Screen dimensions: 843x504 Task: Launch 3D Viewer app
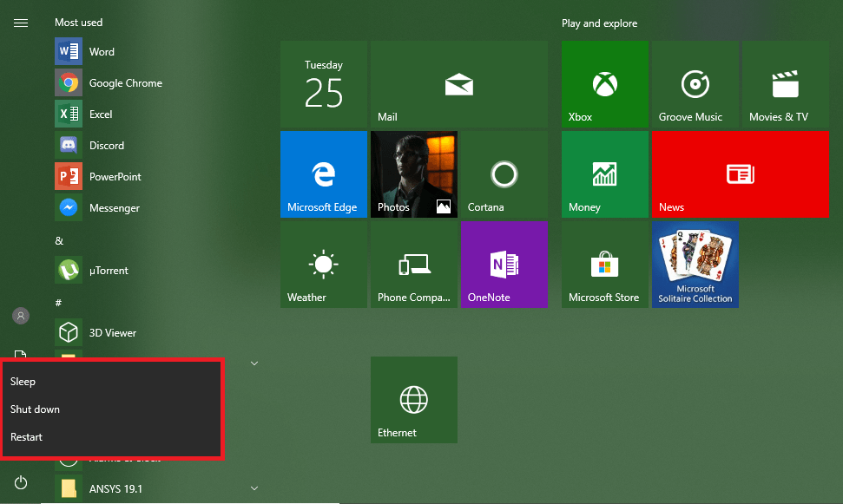coord(156,332)
